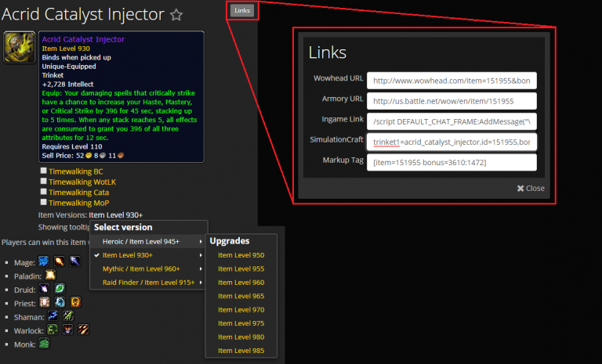Open the Links button
Screen dimensions: 602x364
pos(242,10)
